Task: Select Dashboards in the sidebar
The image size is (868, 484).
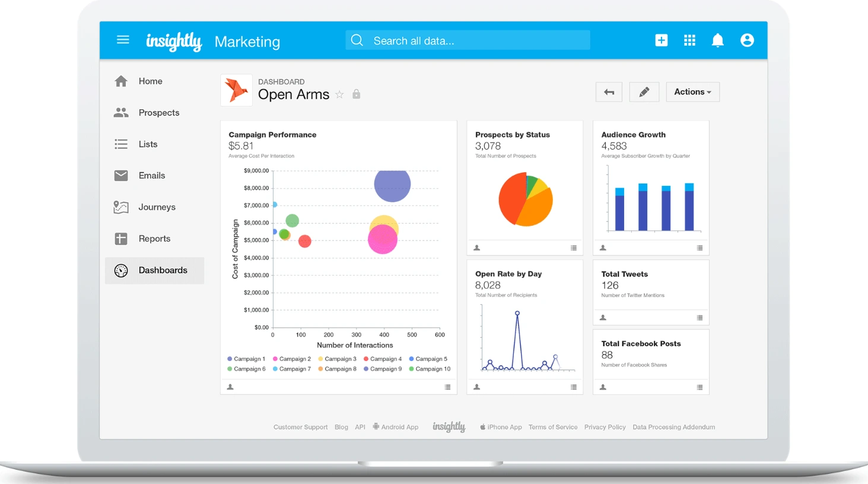Action: [x=154, y=270]
